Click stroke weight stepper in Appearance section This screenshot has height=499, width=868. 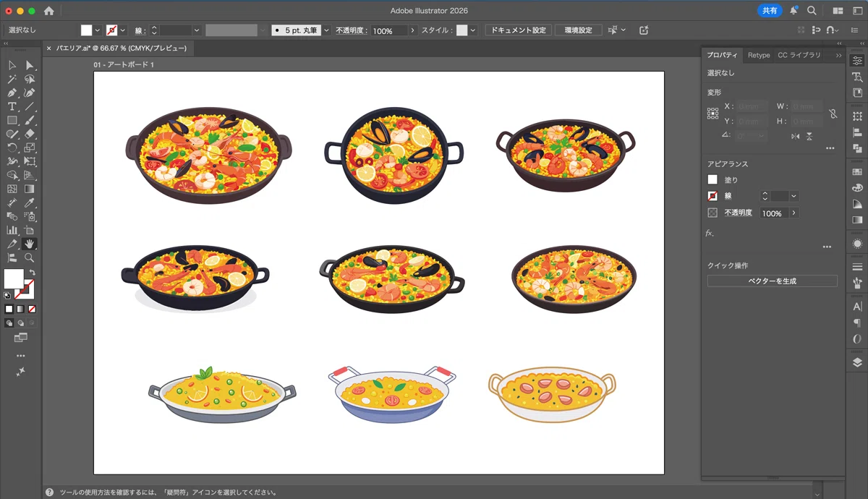pos(765,196)
